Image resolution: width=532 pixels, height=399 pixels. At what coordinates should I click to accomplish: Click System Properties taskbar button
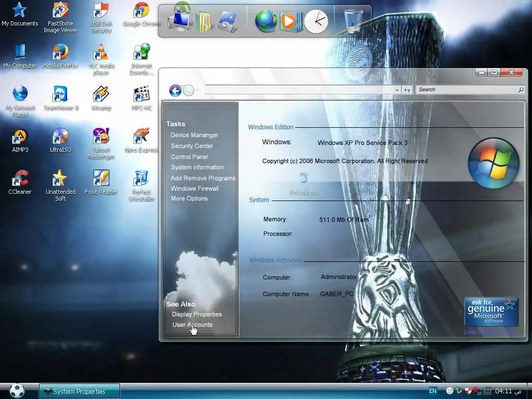(79, 391)
